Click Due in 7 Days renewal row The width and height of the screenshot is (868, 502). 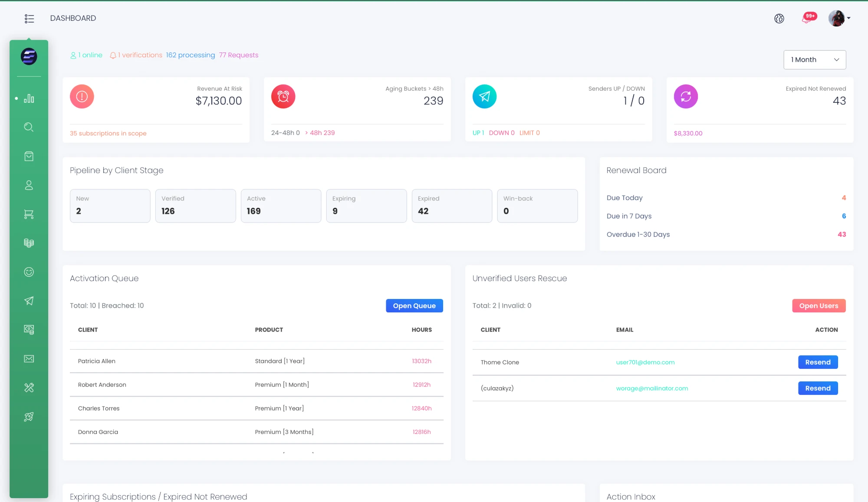click(727, 216)
